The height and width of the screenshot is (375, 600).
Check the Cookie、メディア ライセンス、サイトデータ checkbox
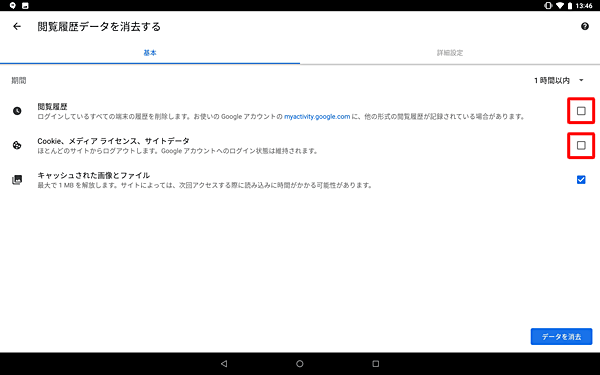click(x=581, y=145)
